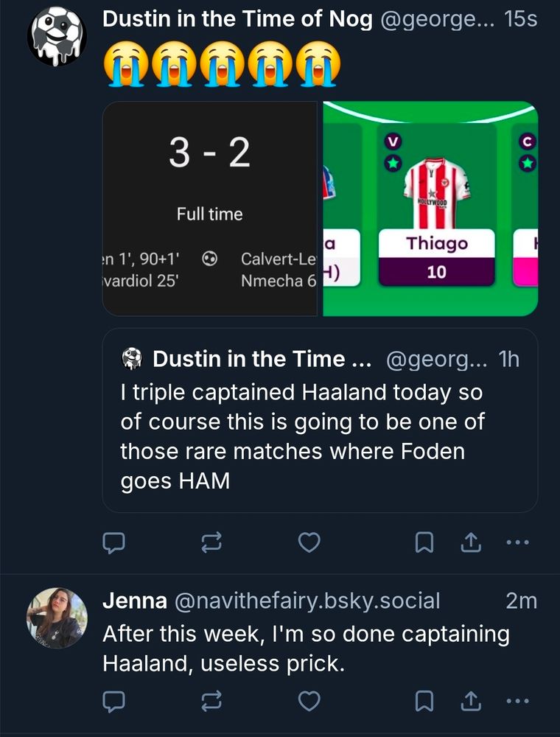The width and height of the screenshot is (560, 737).
Task: Open Dustin's soccer ball profile avatar
Action: 57,35
